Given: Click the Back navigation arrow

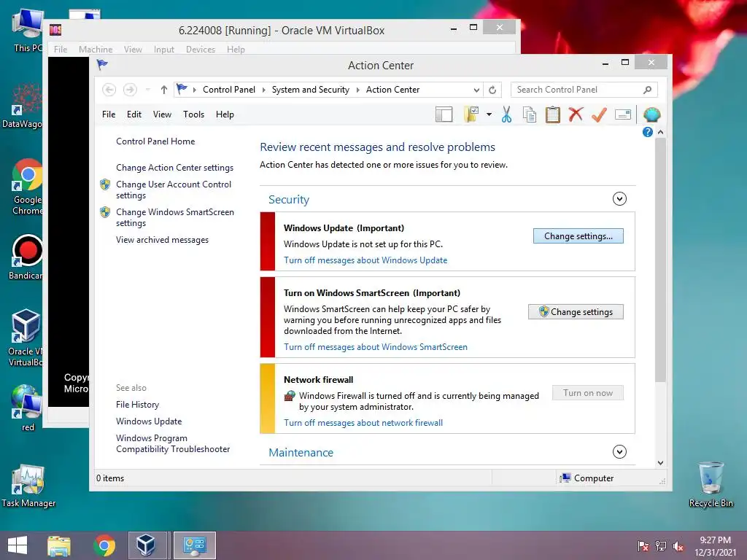Looking at the screenshot, I should point(109,90).
